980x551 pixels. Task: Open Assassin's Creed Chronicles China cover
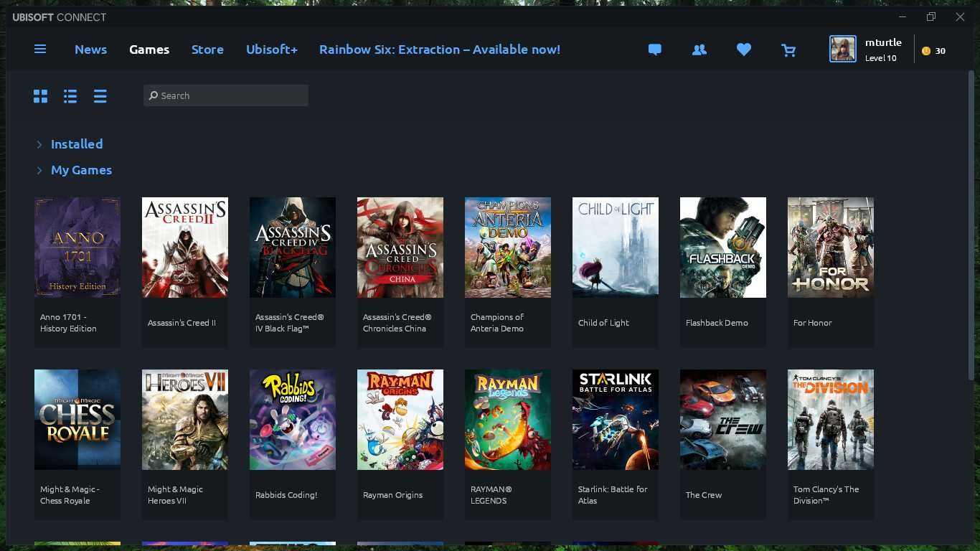[x=400, y=248]
